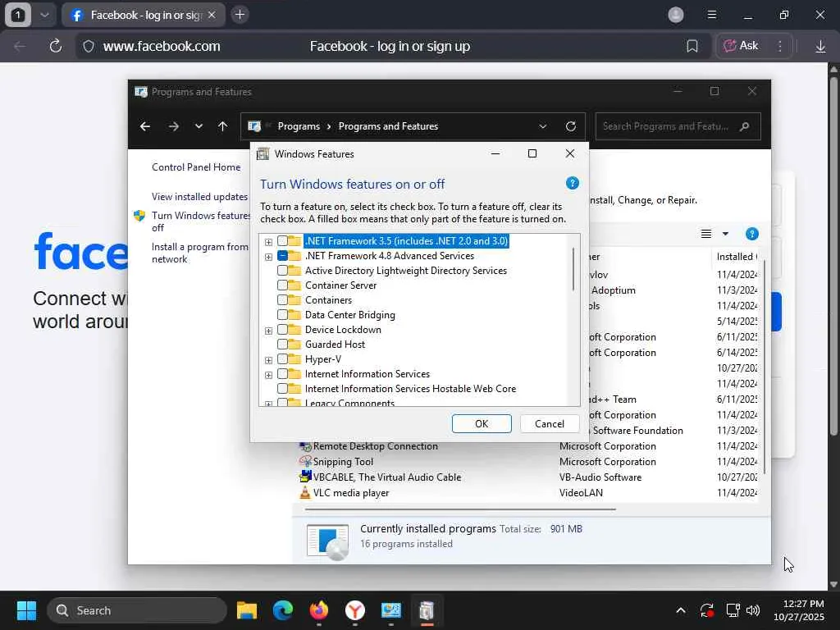Viewport: 840px width, 630px height.
Task: Check .NET Framework 3.5 checkbox
Action: 282,241
